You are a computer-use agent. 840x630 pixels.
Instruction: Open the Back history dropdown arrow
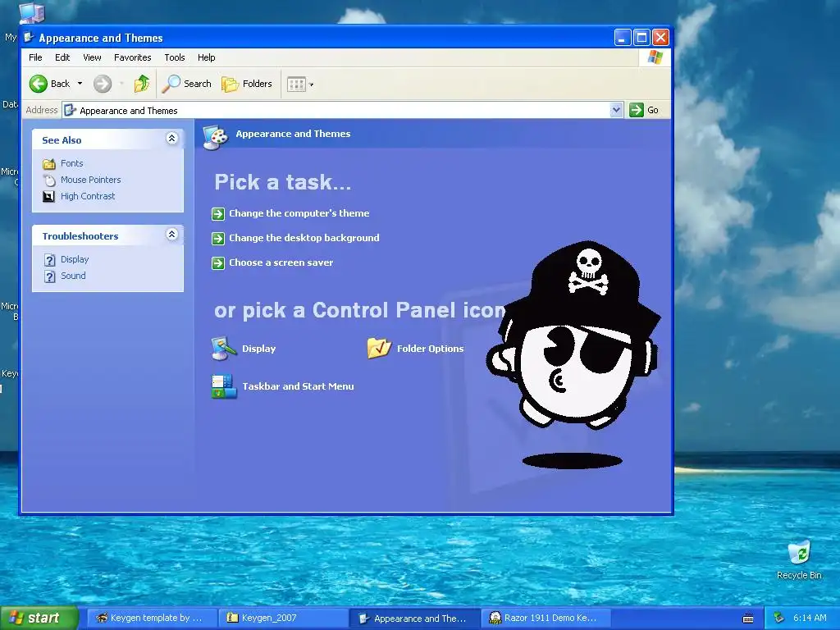tap(80, 84)
